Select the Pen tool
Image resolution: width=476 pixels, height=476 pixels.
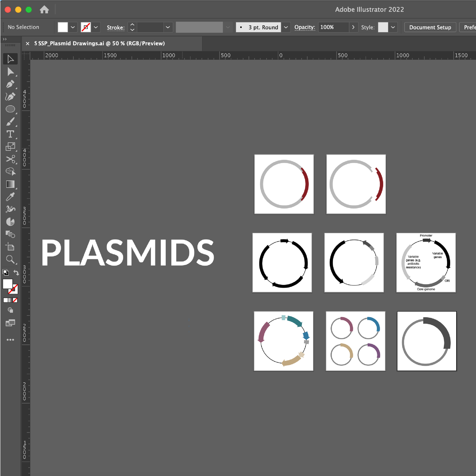[10, 84]
